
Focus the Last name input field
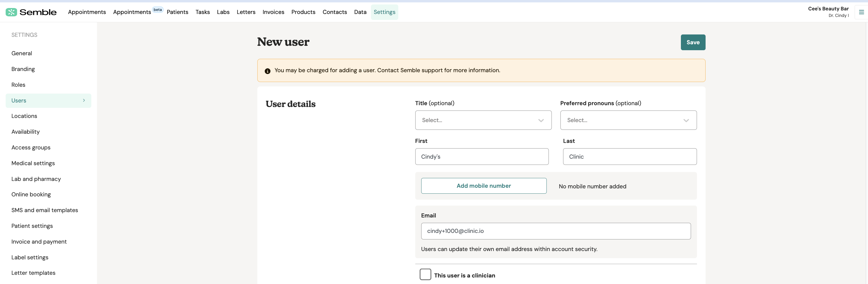629,157
